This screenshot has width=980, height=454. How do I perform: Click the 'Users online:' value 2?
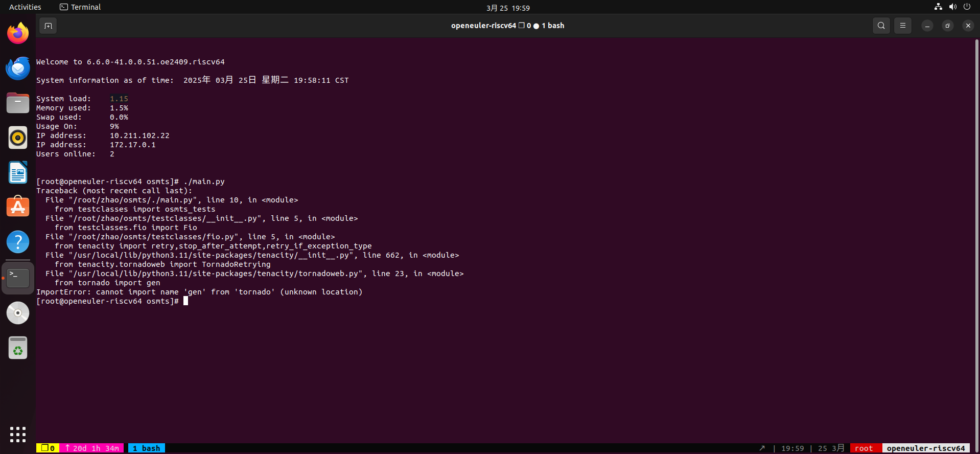pyautogui.click(x=112, y=154)
